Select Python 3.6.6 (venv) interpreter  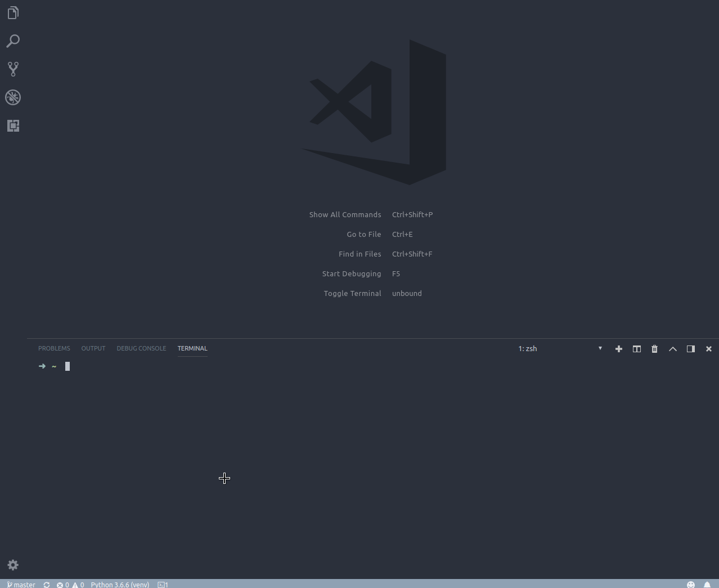click(x=120, y=584)
